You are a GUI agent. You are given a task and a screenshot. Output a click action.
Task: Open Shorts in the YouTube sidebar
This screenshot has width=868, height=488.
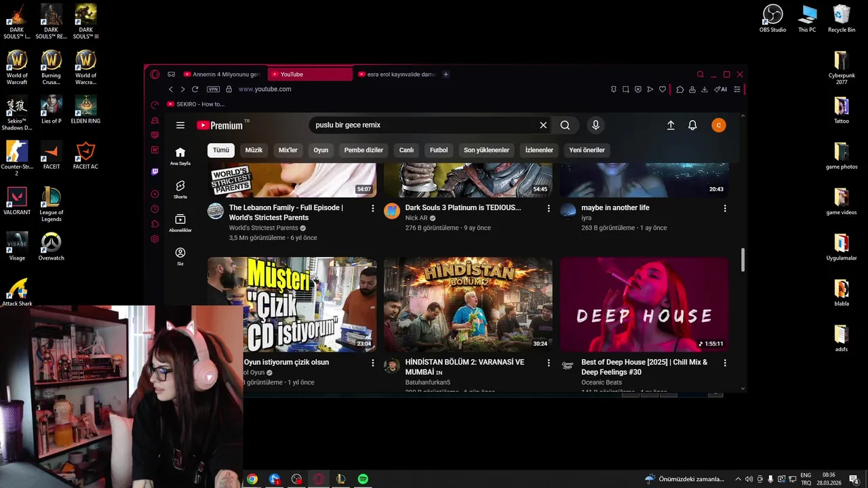point(180,189)
